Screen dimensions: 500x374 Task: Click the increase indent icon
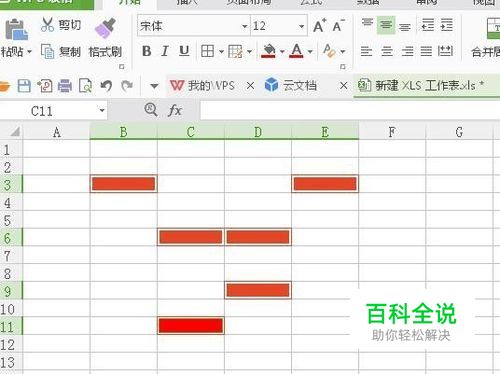(447, 25)
